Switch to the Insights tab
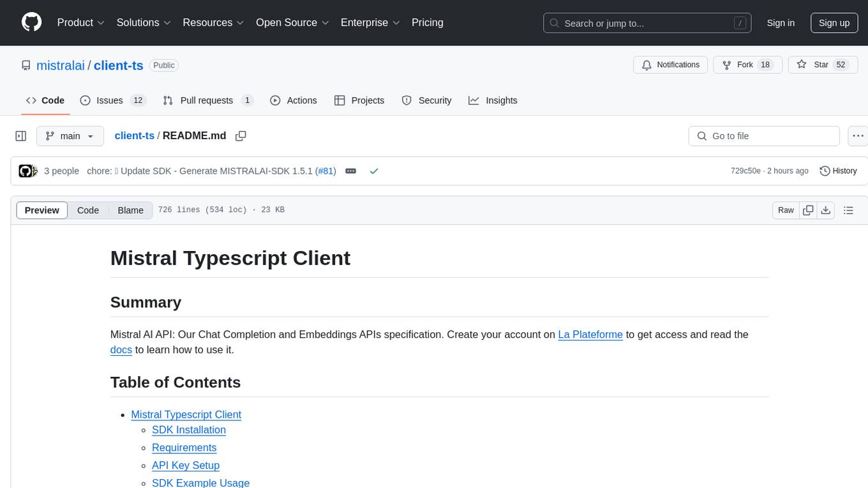Image resolution: width=868 pixels, height=488 pixels. [x=493, y=100]
